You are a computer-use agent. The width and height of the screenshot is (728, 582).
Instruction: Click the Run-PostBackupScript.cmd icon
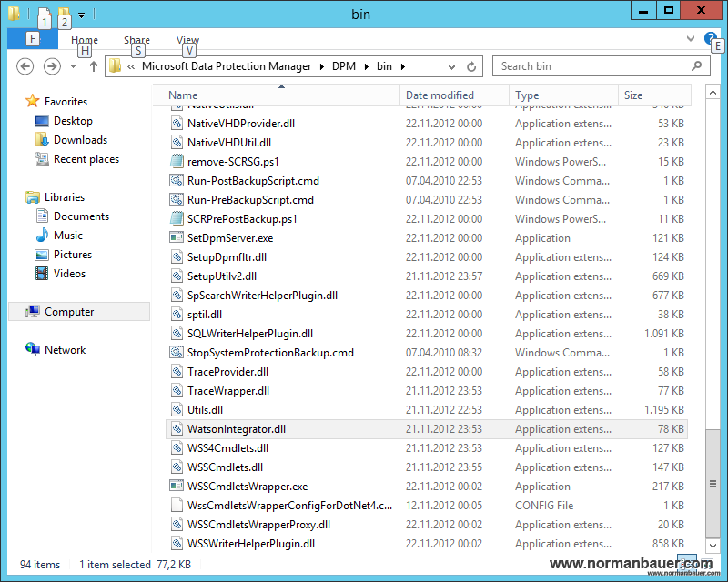(177, 181)
